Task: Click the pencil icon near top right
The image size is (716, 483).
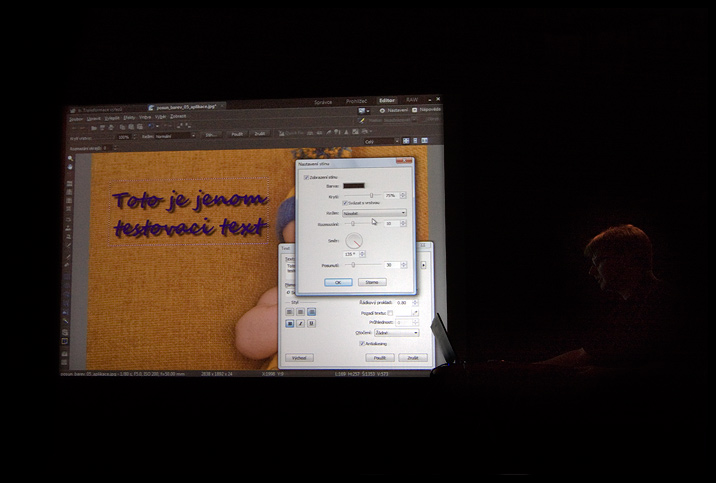Action: (x=362, y=121)
